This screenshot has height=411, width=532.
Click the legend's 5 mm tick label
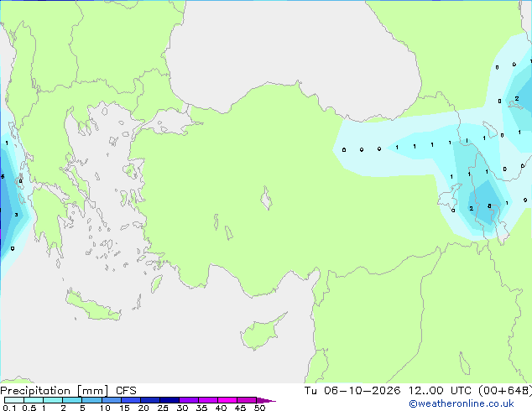(82, 408)
